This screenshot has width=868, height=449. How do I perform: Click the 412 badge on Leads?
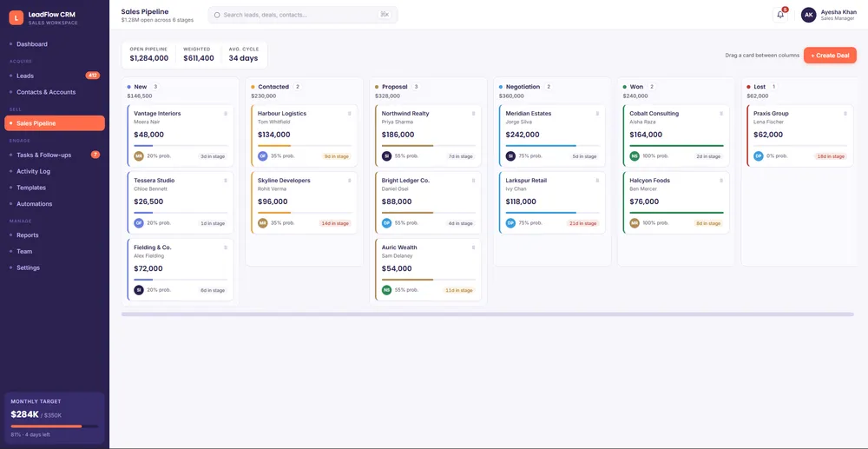click(x=93, y=76)
